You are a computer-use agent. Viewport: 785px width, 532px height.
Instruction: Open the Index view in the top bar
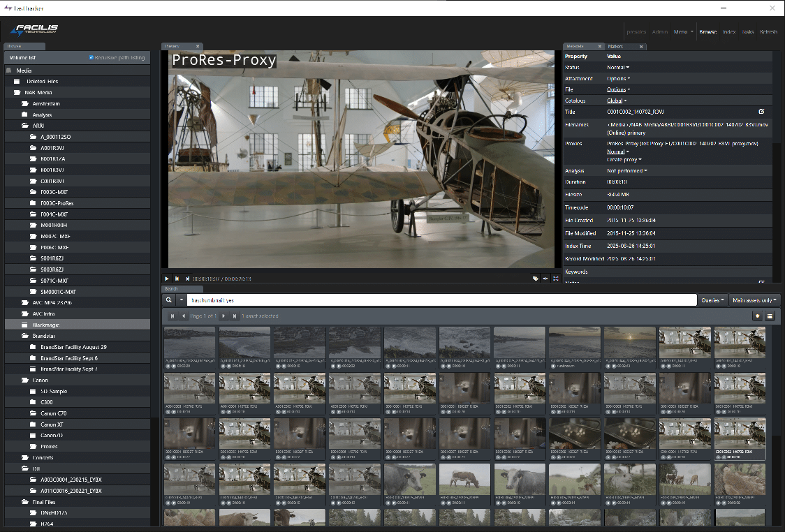point(729,31)
